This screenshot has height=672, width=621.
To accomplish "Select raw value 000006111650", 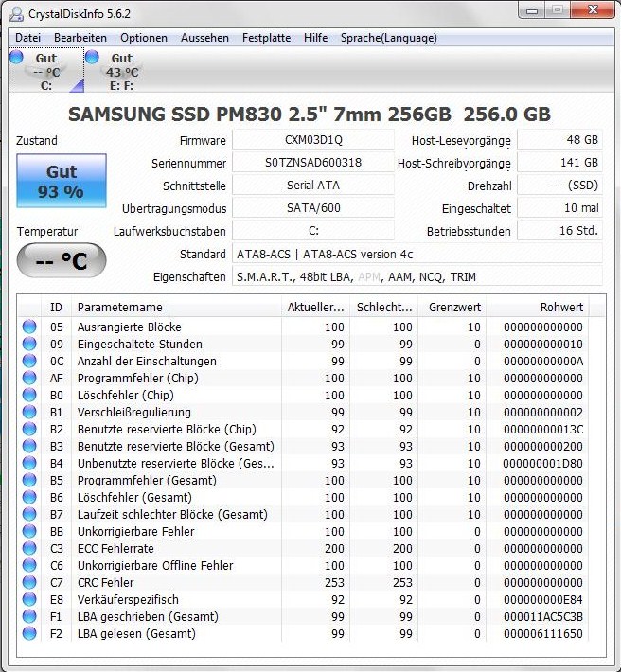I will coord(543,633).
